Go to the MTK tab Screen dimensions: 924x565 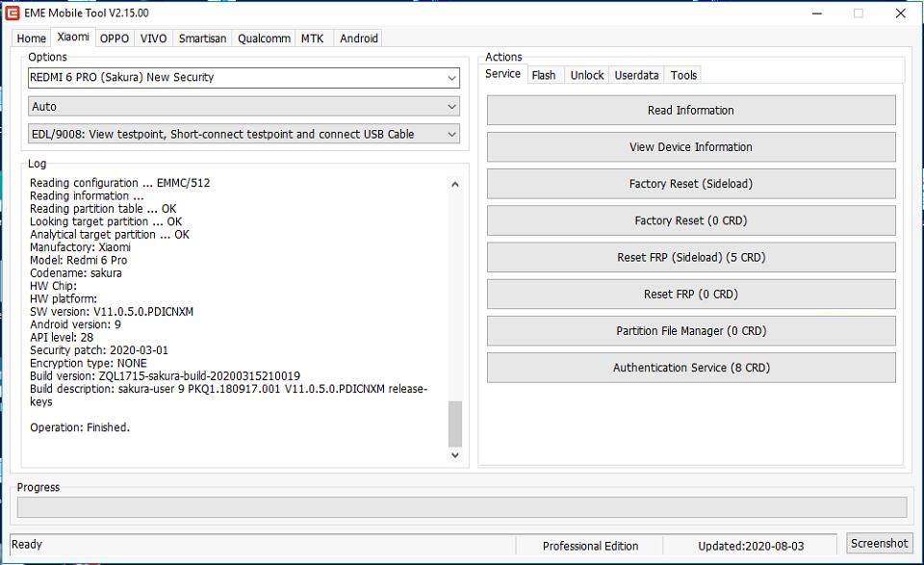pyautogui.click(x=312, y=39)
